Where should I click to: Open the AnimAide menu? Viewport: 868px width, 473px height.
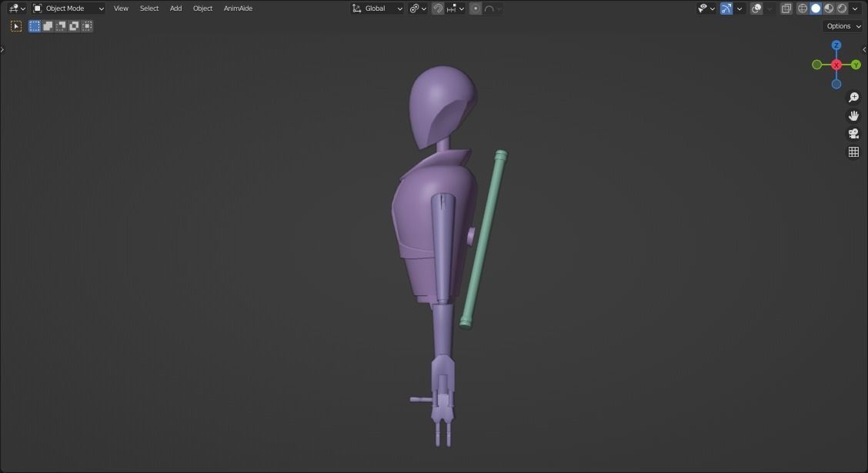tap(238, 8)
